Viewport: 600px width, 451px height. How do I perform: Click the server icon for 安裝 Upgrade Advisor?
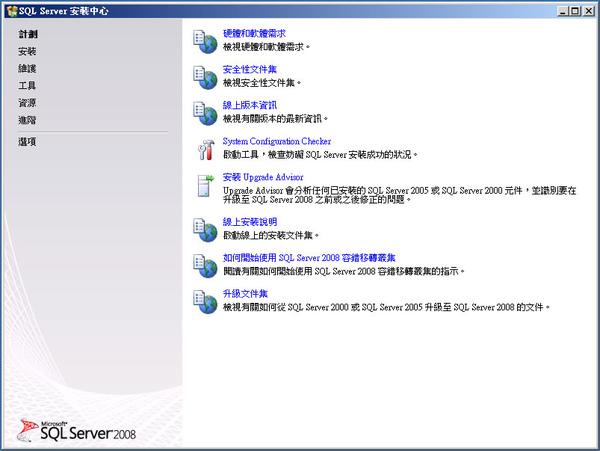tap(205, 186)
